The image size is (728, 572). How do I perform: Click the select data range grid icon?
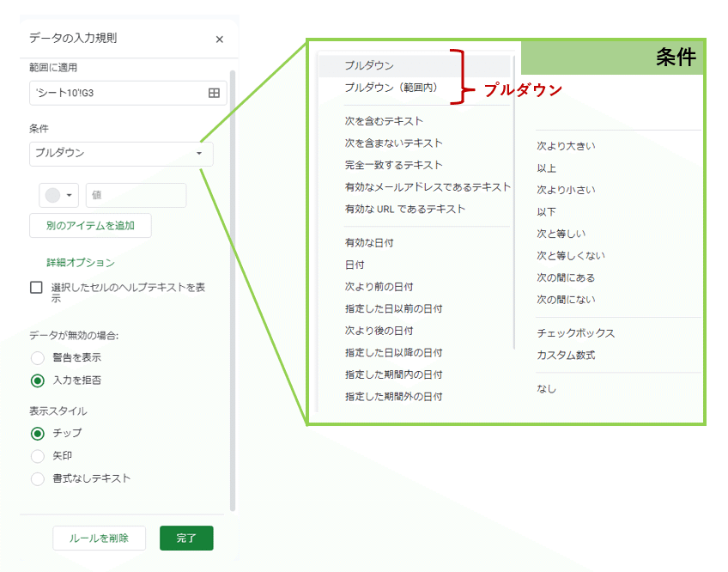[x=216, y=93]
